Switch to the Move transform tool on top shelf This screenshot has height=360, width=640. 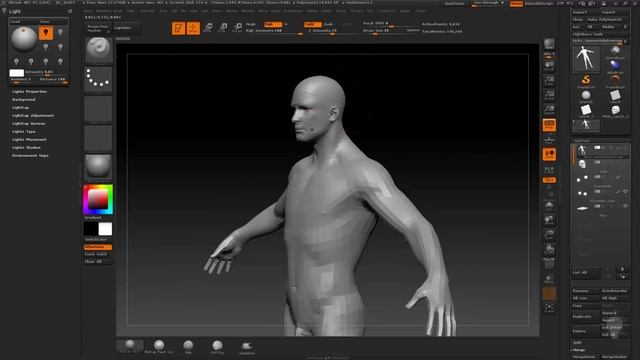click(208, 28)
